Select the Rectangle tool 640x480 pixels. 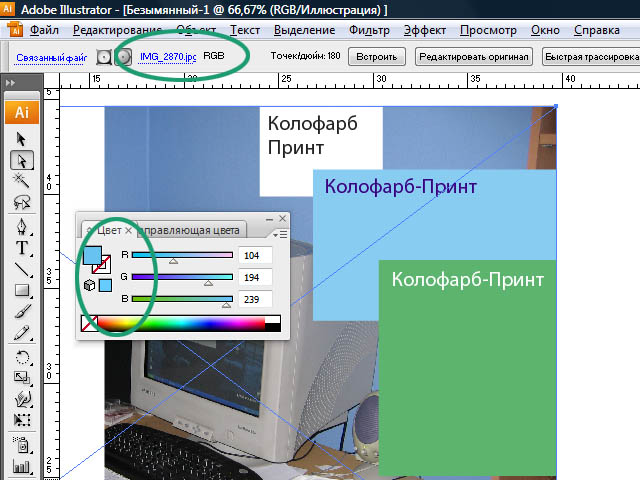tap(21, 291)
